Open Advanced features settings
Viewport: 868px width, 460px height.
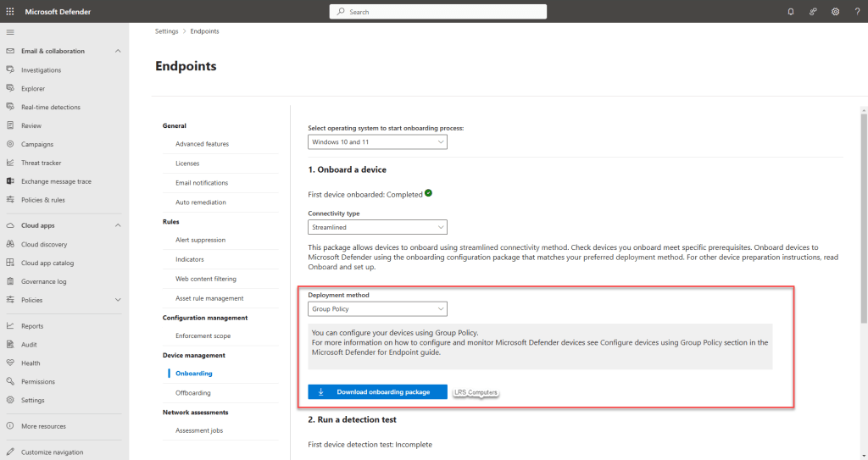[202, 144]
